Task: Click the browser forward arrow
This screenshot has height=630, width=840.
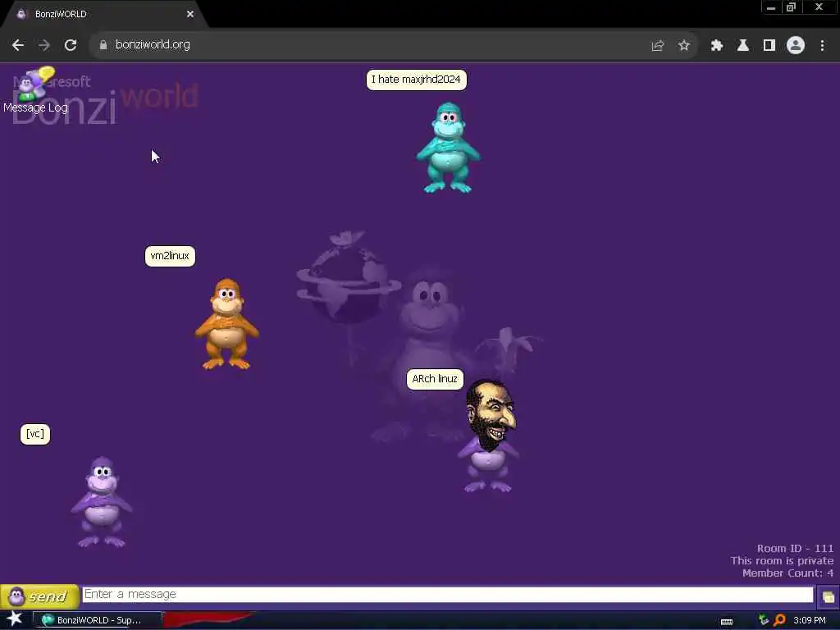Action: coord(44,45)
